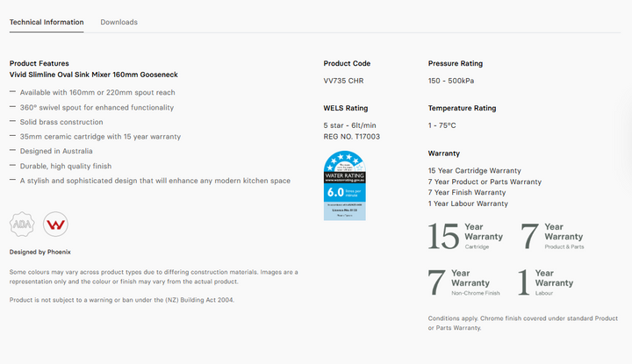The image size is (632, 364).
Task: Click the 15 Year Cartridge Warranty text line
Action: 474,170
